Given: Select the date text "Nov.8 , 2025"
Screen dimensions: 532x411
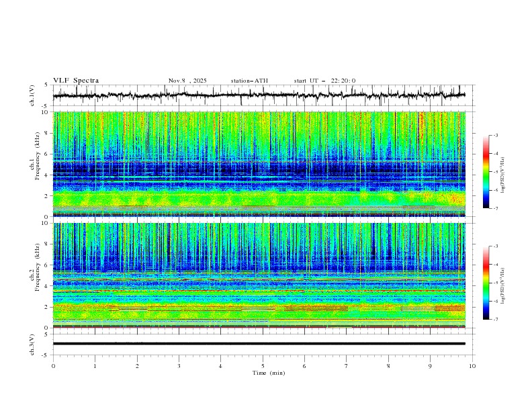Looking at the screenshot, I should (x=187, y=81).
